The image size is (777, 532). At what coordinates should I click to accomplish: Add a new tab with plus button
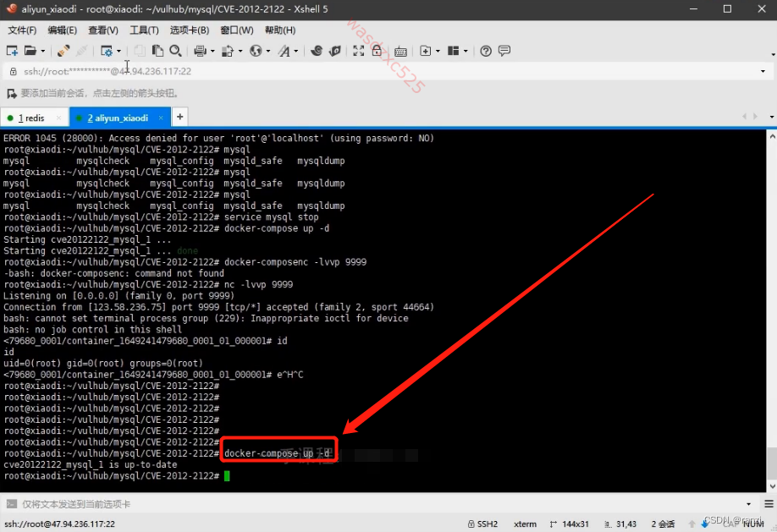tap(180, 117)
